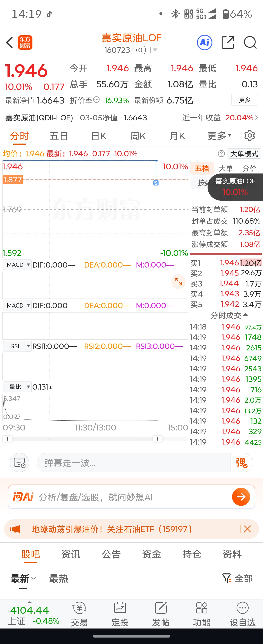Expand the fund code 160723 dropdown arrow

[155, 50]
